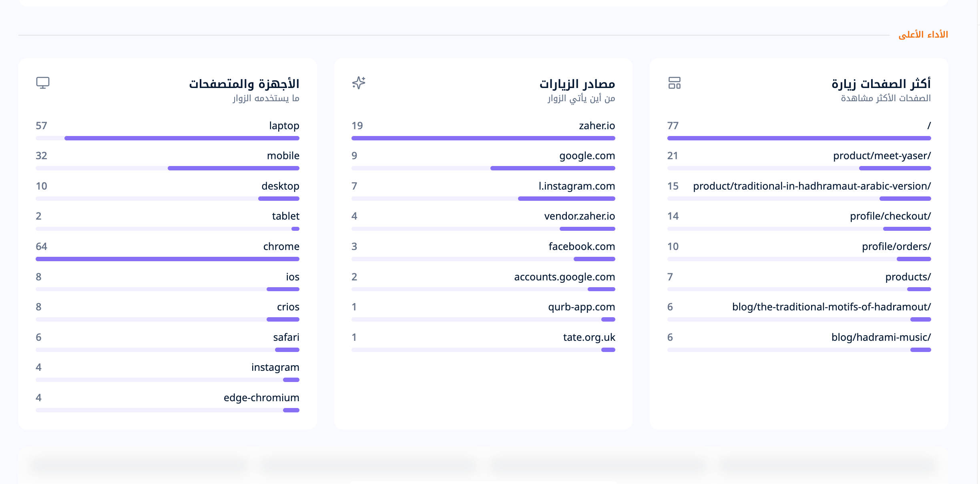Select the facebook.com source row
Screen dimensions: 980x484
tap(483, 252)
